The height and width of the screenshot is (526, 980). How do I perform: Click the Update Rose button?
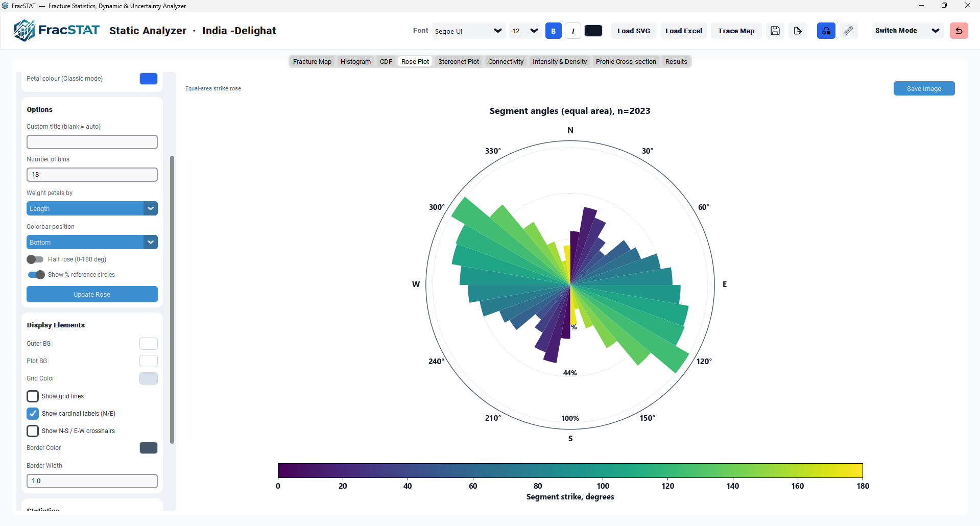[x=92, y=294]
